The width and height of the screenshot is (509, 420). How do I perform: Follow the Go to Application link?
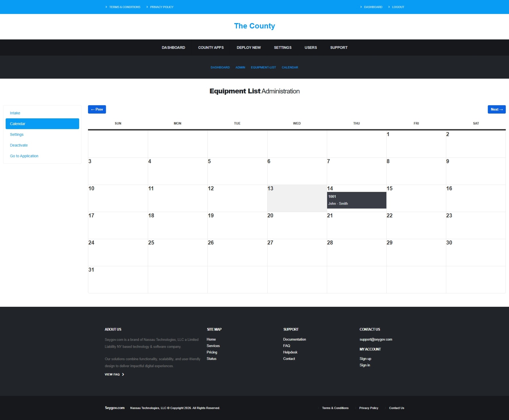pos(24,156)
